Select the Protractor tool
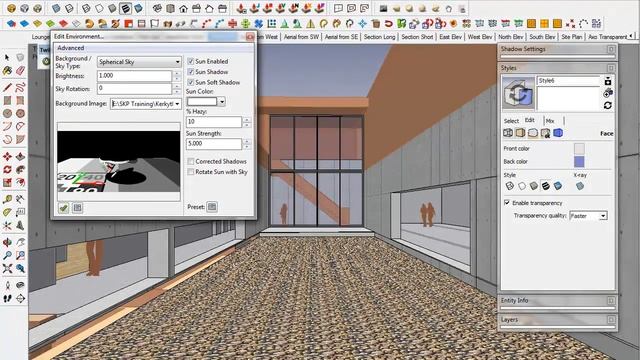Viewport: 640px width, 360px height. tap(7, 212)
